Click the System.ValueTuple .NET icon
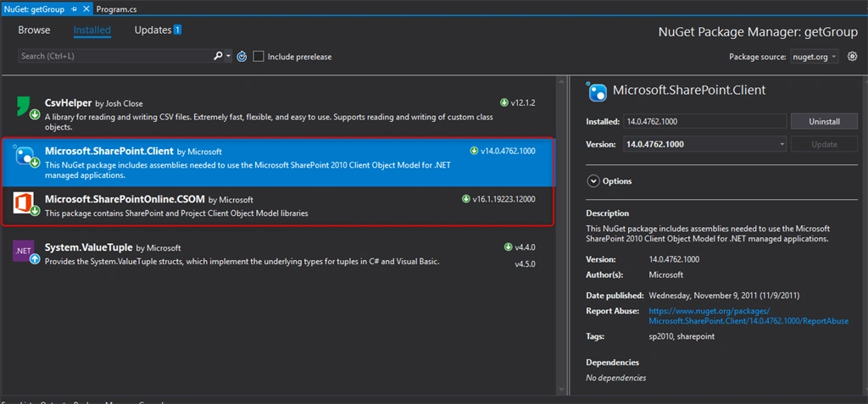 click(x=25, y=250)
